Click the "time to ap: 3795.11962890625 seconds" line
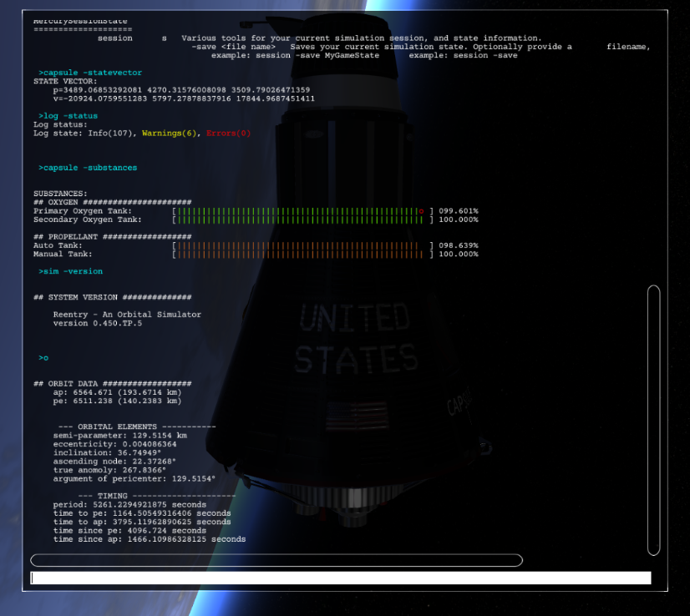The image size is (690, 616). tap(142, 523)
